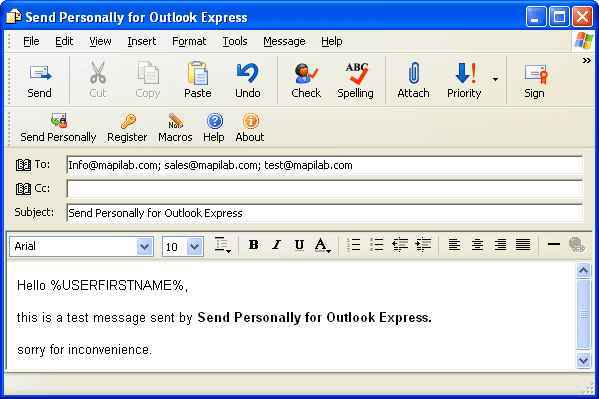Image resolution: width=599 pixels, height=399 pixels.
Task: Open the Insert menu
Action: click(x=142, y=41)
